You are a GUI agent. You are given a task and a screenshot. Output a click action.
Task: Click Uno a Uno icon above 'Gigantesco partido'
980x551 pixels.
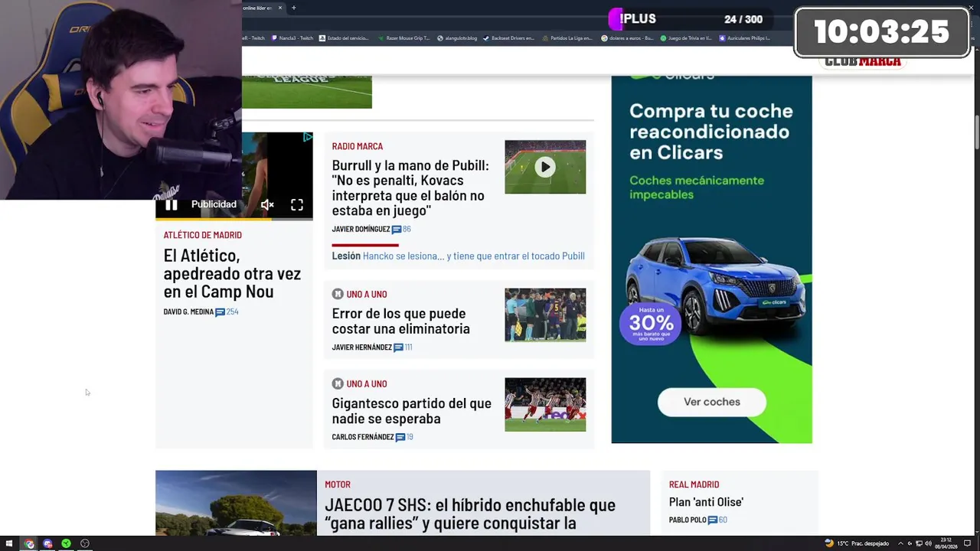tap(338, 383)
